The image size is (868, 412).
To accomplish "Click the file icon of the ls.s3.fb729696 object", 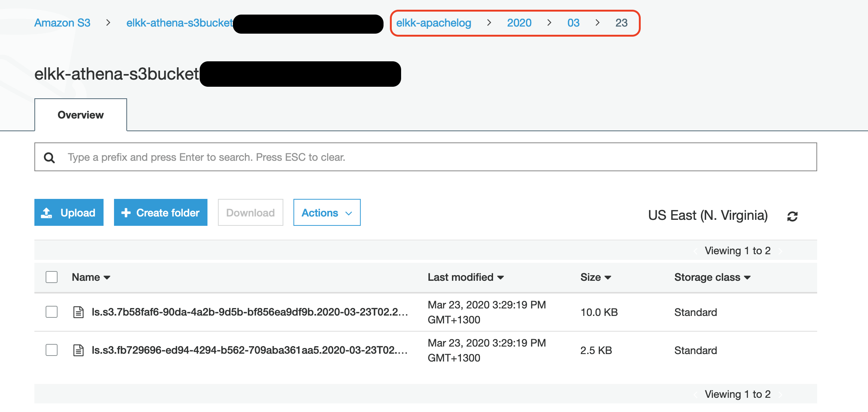I will pos(78,350).
